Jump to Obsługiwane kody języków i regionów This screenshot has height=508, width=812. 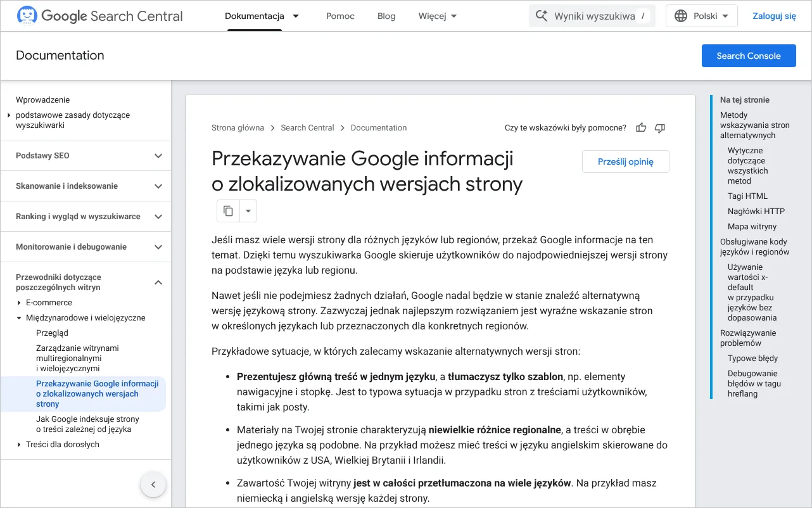tap(755, 247)
